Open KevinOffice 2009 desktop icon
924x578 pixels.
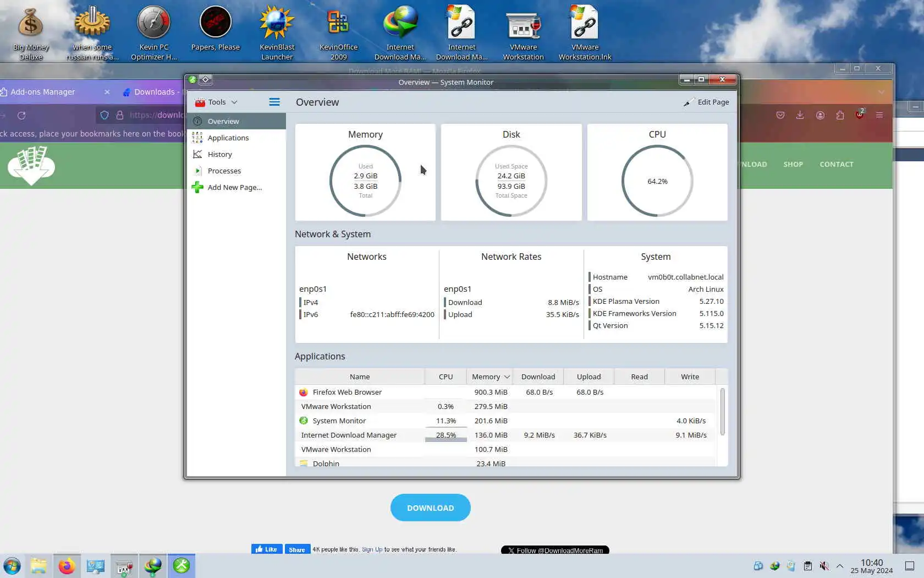pyautogui.click(x=339, y=33)
